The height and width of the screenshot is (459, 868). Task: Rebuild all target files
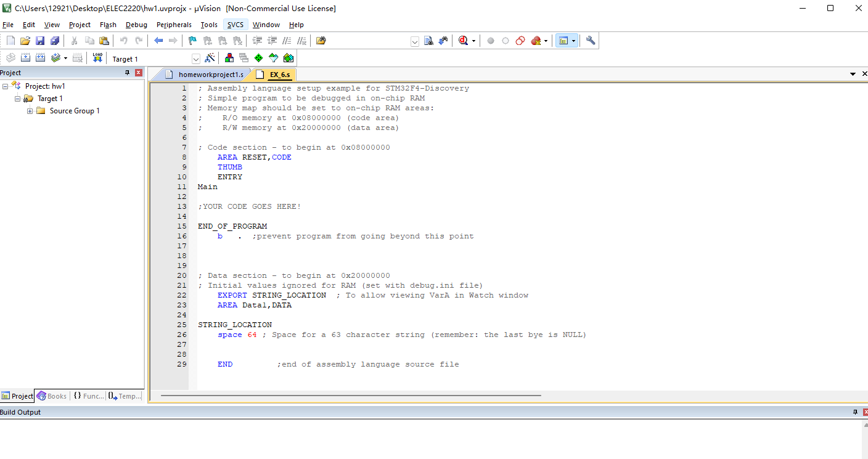click(x=41, y=57)
